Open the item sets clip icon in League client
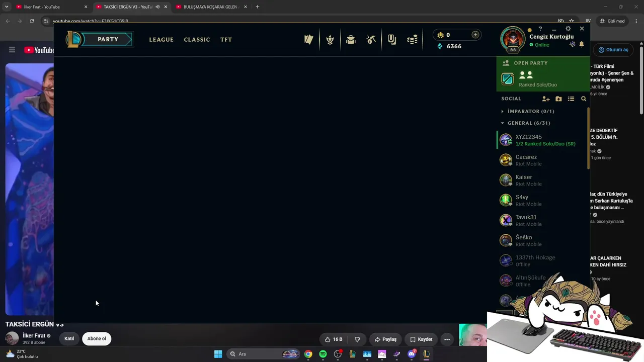This screenshot has height=362, width=644. point(392,39)
